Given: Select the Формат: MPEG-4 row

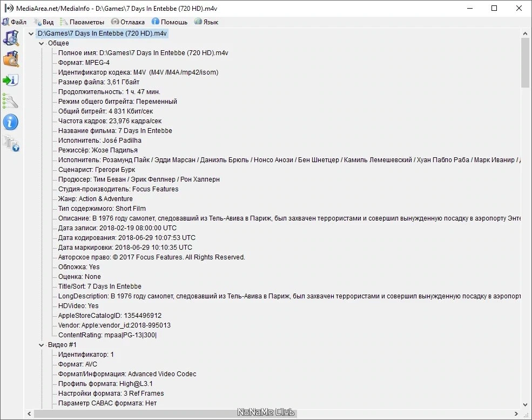Looking at the screenshot, I should click(x=84, y=63).
